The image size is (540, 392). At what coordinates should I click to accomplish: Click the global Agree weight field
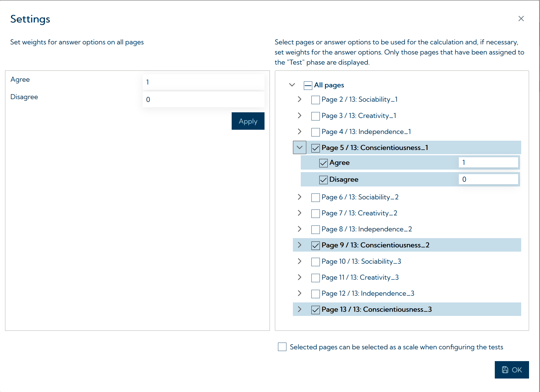pyautogui.click(x=203, y=82)
